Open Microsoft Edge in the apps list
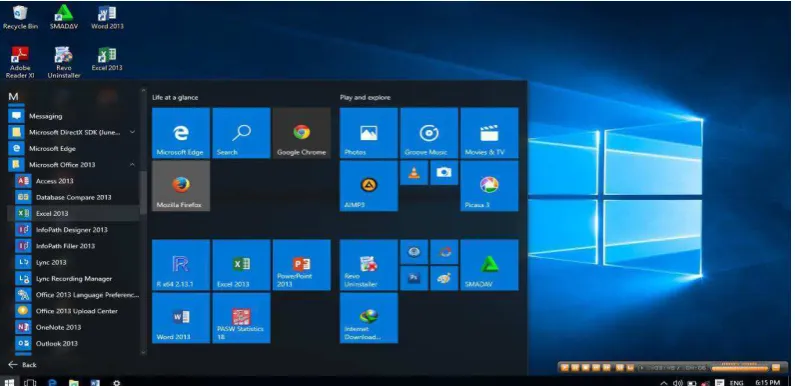795x386 pixels. [x=74, y=149]
